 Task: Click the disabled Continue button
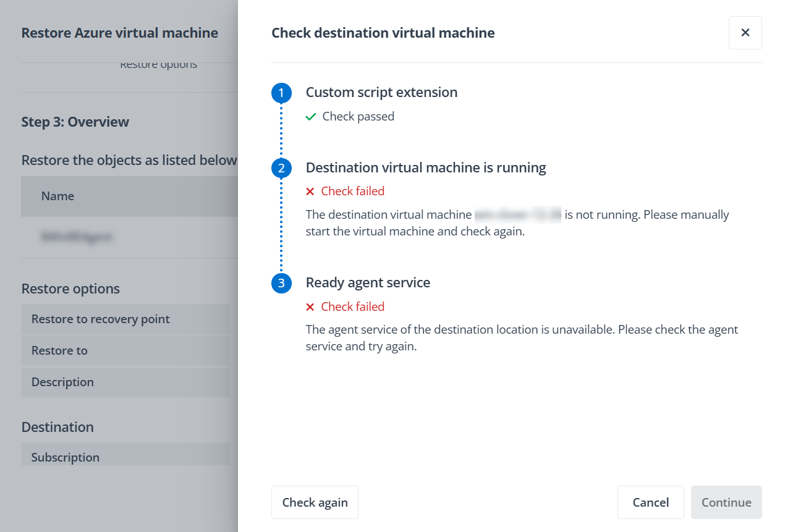click(726, 502)
